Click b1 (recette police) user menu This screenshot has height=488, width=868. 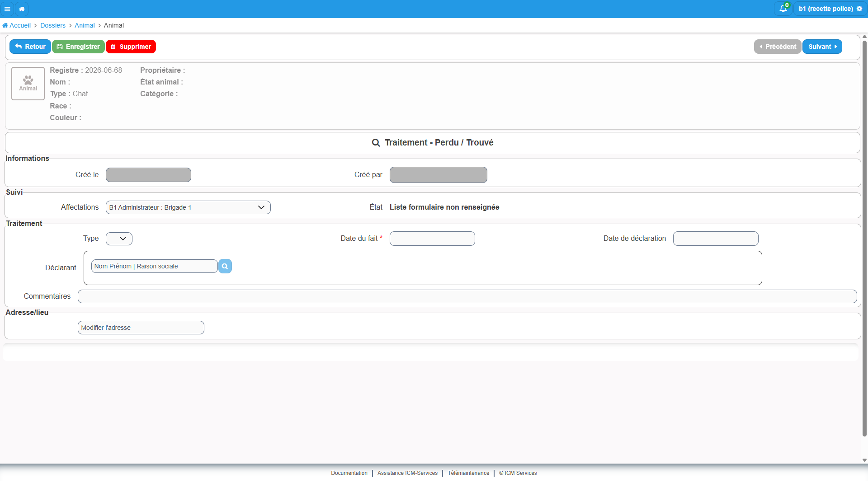pos(830,9)
